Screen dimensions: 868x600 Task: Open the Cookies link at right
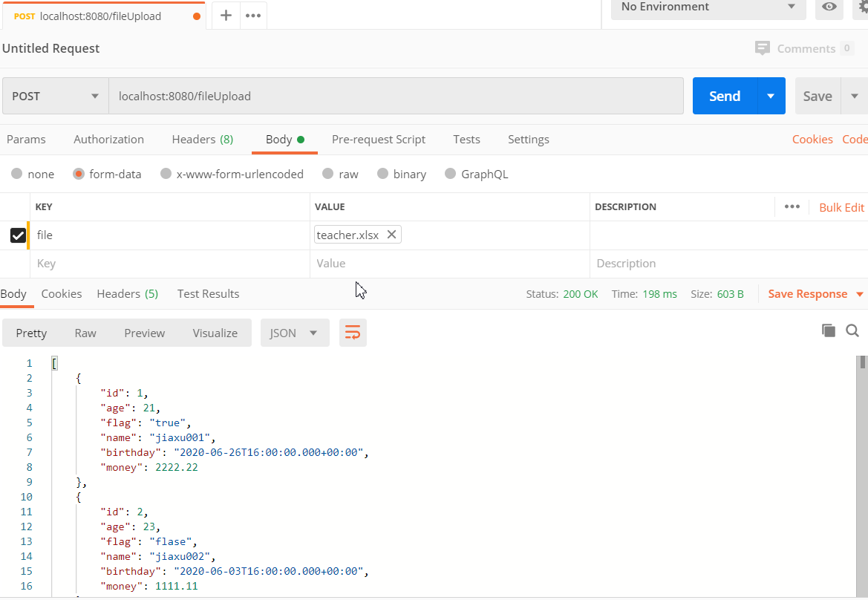click(812, 140)
